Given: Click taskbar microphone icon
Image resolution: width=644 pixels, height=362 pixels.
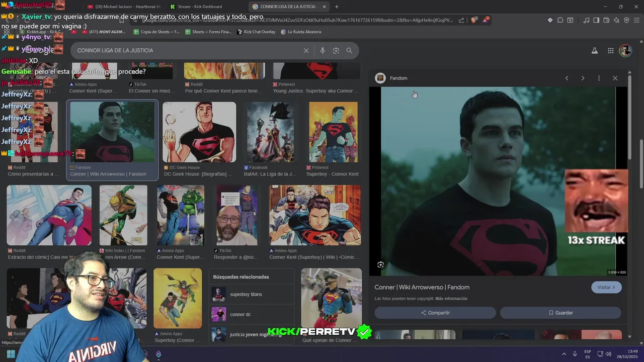Looking at the screenshot, I should click(575, 354).
